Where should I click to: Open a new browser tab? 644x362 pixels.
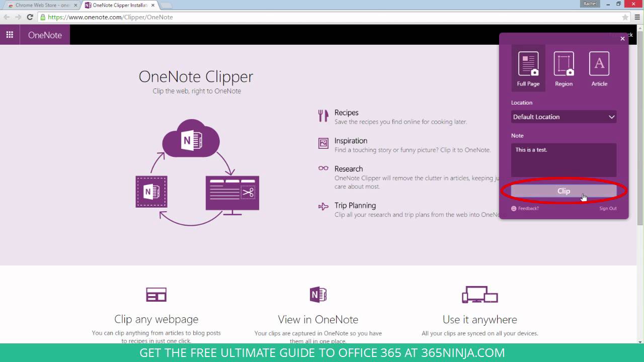[166, 5]
